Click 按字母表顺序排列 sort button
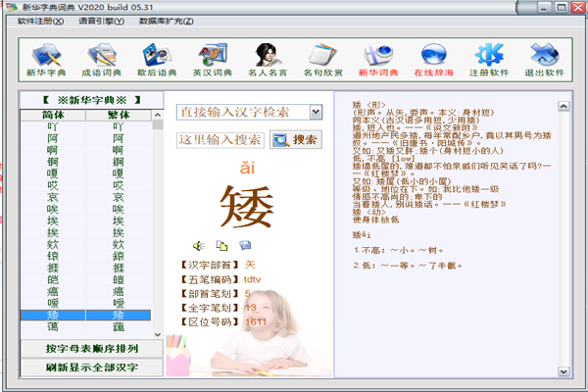This screenshot has height=392, width=588. click(x=92, y=348)
